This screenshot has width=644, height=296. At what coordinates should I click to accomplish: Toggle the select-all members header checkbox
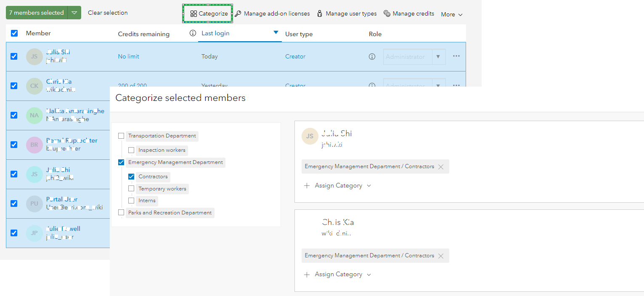(14, 33)
